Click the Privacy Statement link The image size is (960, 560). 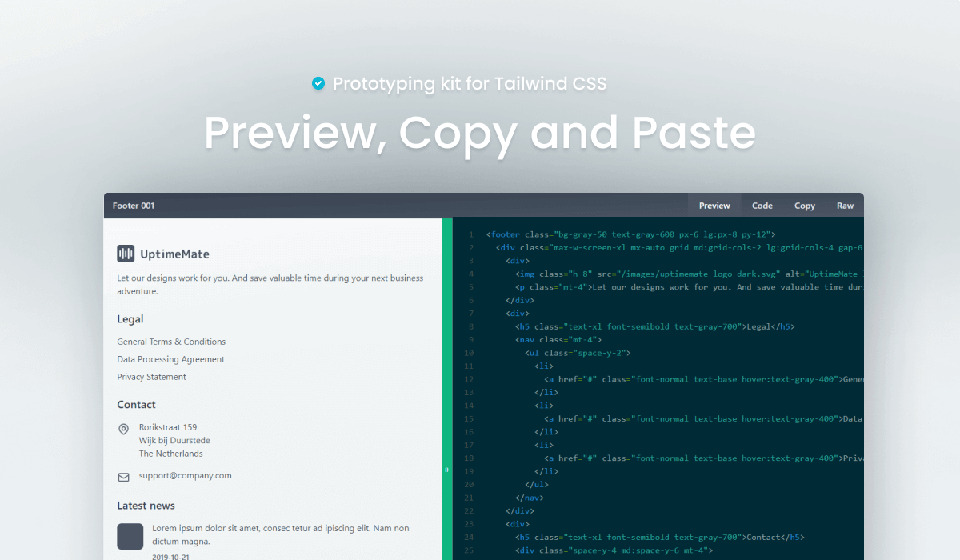[150, 376]
